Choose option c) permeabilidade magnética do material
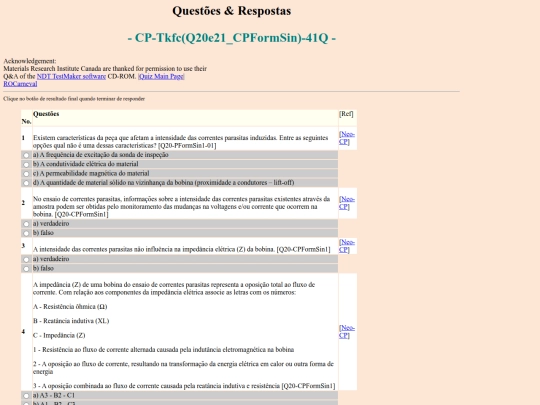 tap(26, 174)
